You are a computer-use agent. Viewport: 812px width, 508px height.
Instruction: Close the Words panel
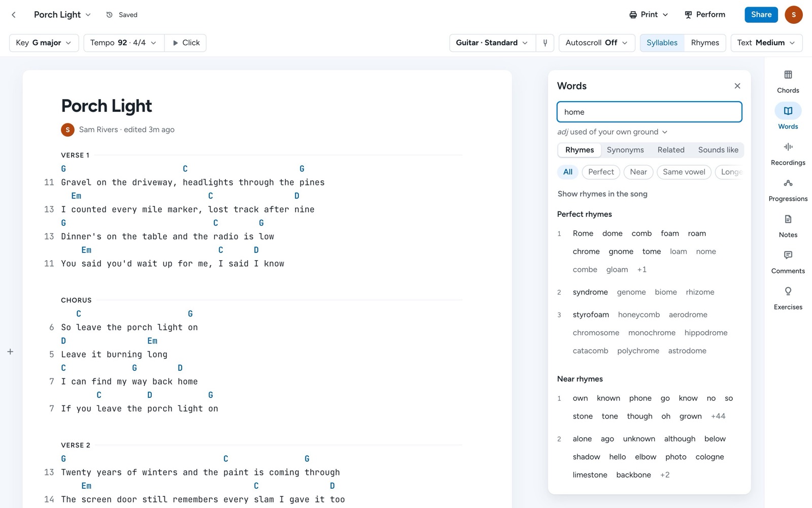tap(737, 86)
